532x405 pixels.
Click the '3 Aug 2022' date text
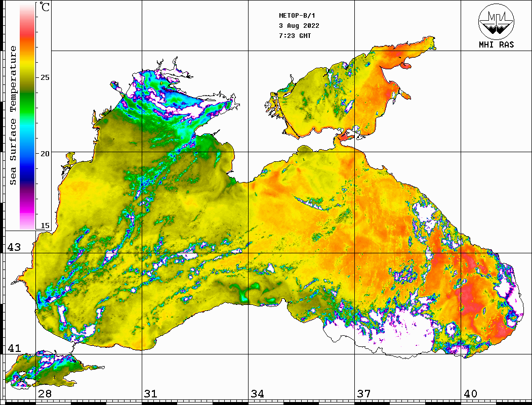(299, 26)
